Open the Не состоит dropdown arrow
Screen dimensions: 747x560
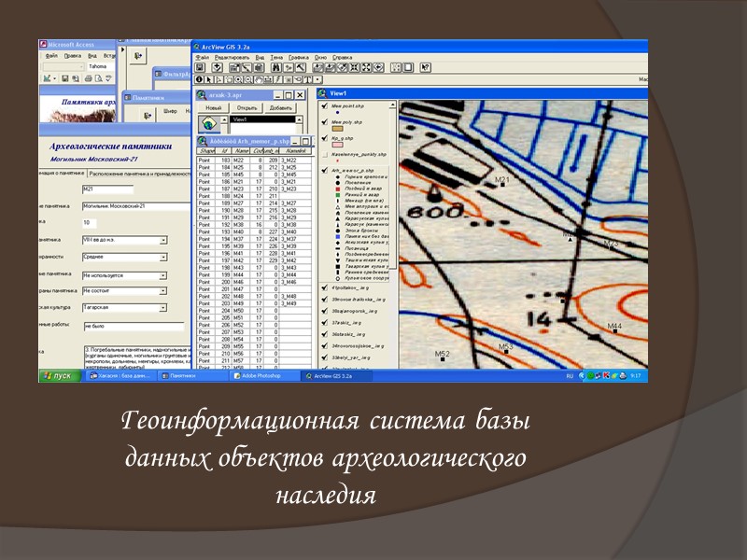point(163,291)
